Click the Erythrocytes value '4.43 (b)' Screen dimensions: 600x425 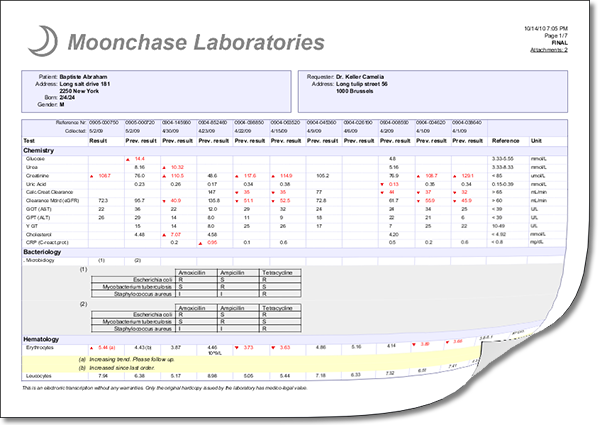(143, 348)
